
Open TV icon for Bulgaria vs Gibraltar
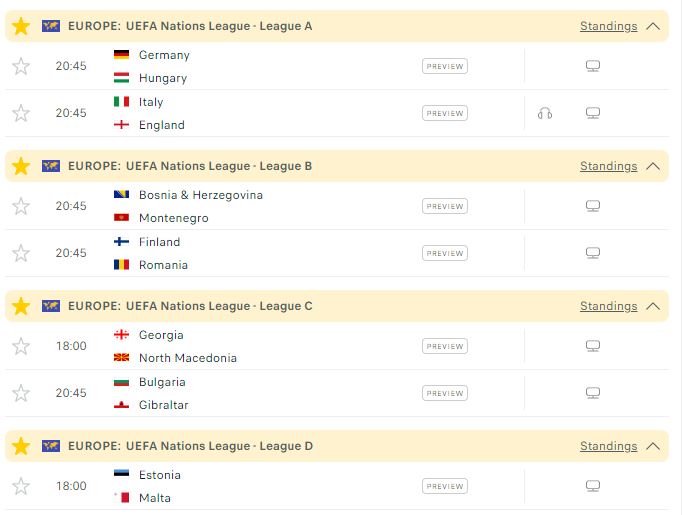coord(593,393)
